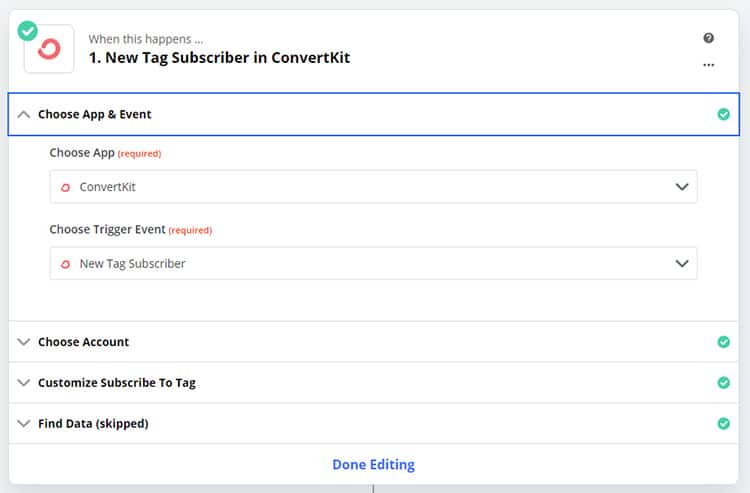Collapse the Choose App & Event section
The height and width of the screenshot is (493, 750).
click(x=24, y=114)
